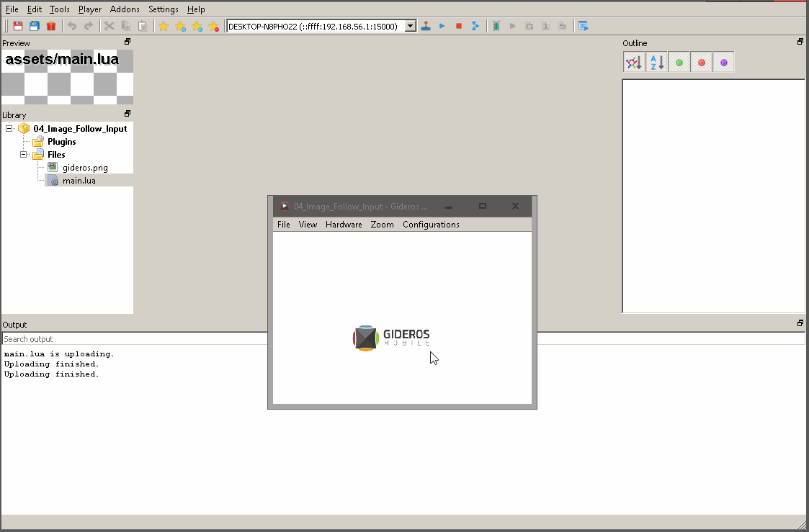Toggle the purple dot filter in Outline

(x=723, y=62)
